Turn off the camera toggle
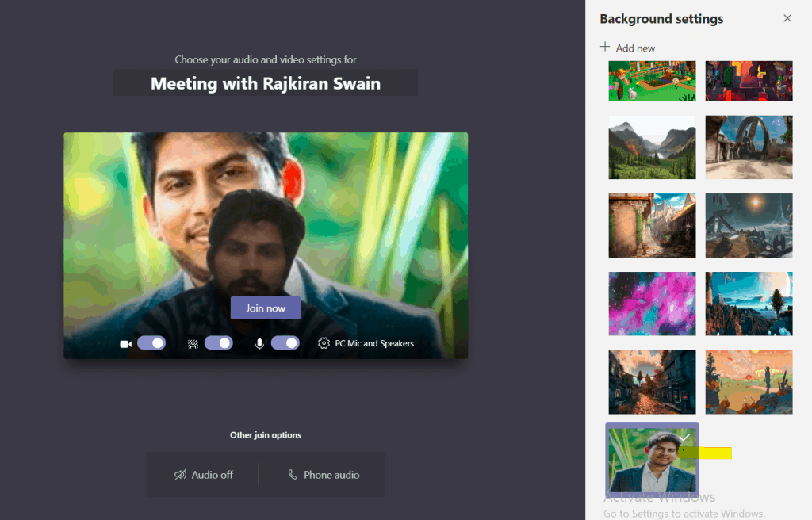 coord(151,343)
